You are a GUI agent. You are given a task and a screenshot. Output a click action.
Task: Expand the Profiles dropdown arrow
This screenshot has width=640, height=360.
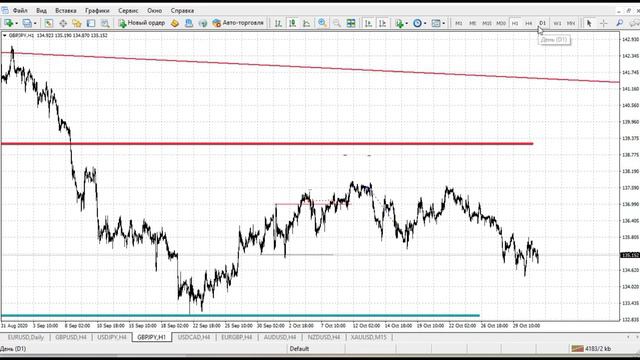tap(35, 23)
